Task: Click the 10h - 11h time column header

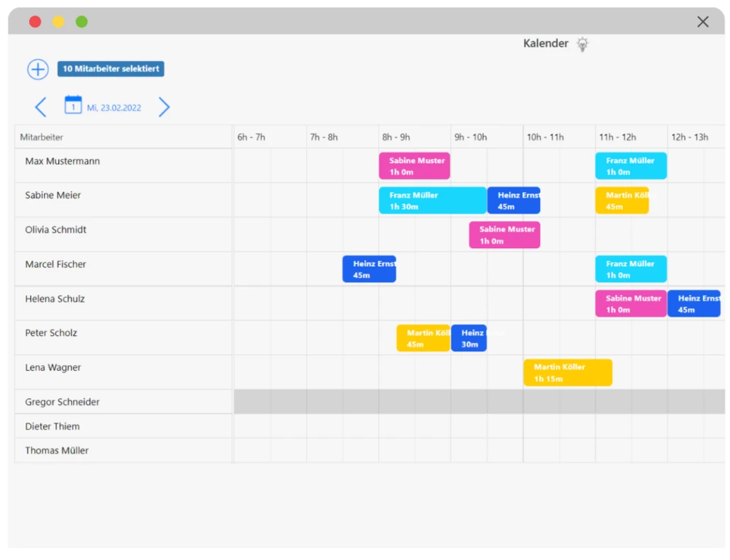Action: click(559, 138)
